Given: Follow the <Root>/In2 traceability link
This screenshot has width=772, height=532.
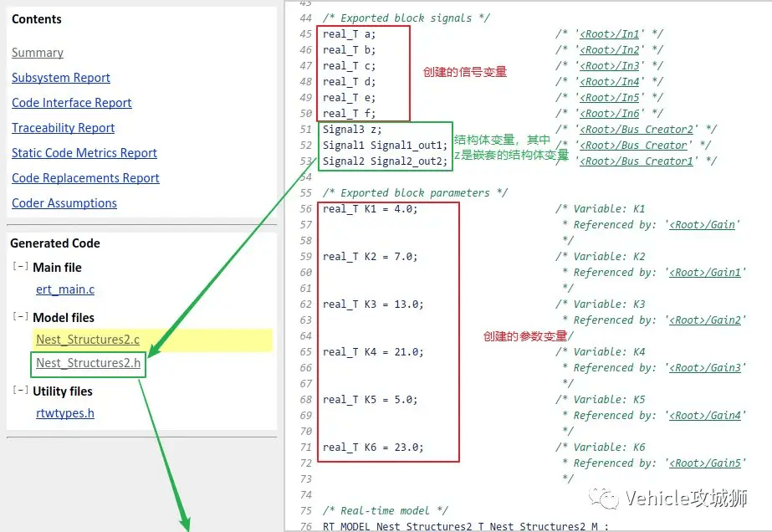Looking at the screenshot, I should 609,49.
